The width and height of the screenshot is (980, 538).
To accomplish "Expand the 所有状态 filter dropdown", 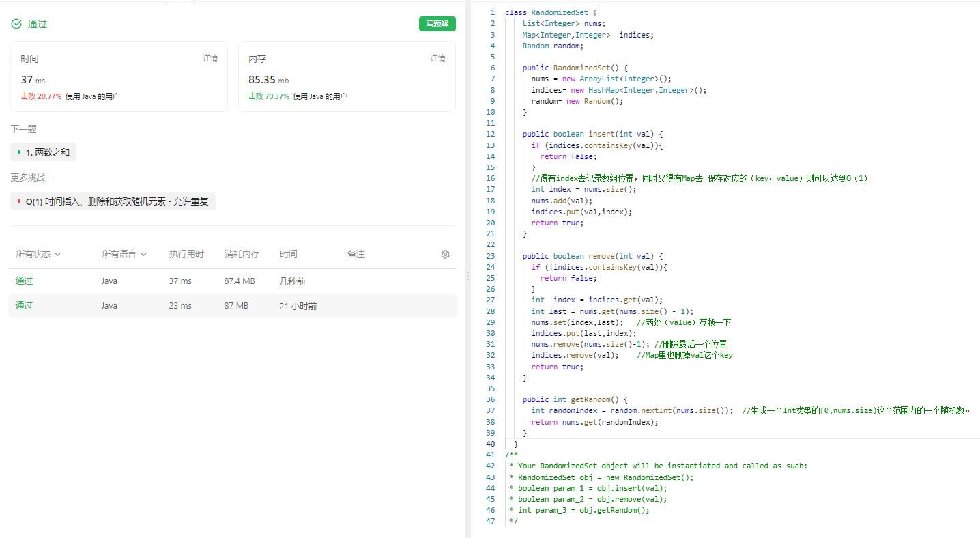I will 38,254.
